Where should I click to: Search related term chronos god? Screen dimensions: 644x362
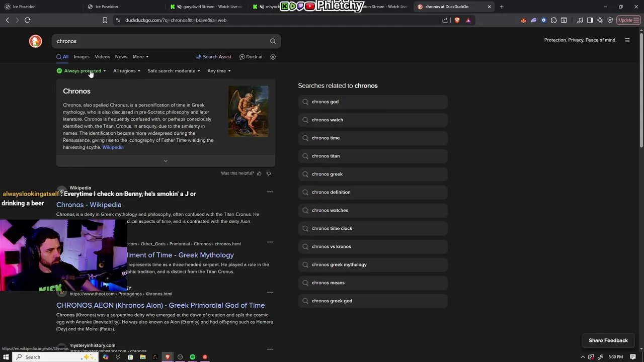coord(373,102)
